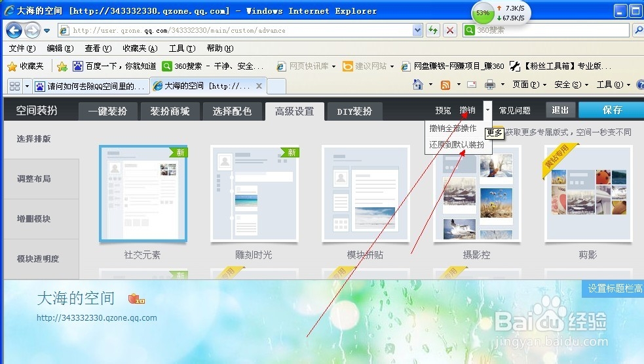The width and height of the screenshot is (644, 364).
Task: Click the level badge icon beside 大海的空间
Action: pyautogui.click(x=136, y=299)
